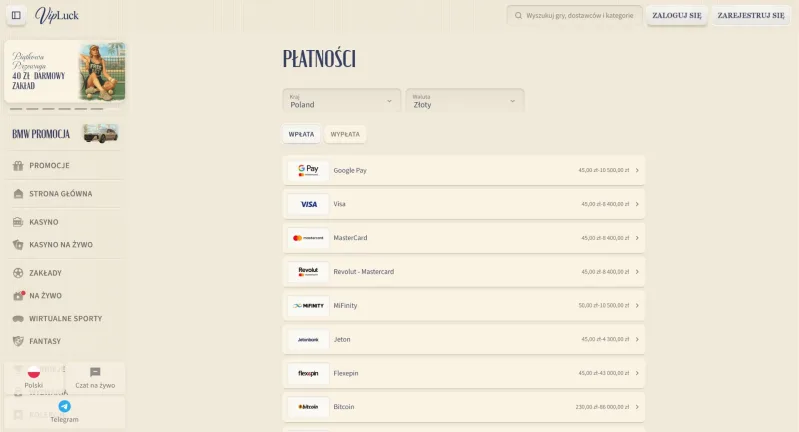
Task: Click the Na żywo live icon
Action: [x=18, y=295]
